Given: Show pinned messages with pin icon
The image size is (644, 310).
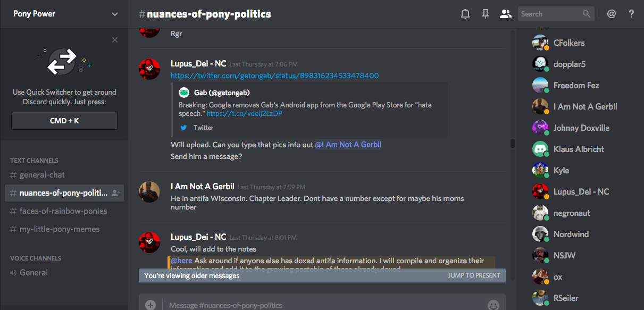Looking at the screenshot, I should (x=485, y=14).
